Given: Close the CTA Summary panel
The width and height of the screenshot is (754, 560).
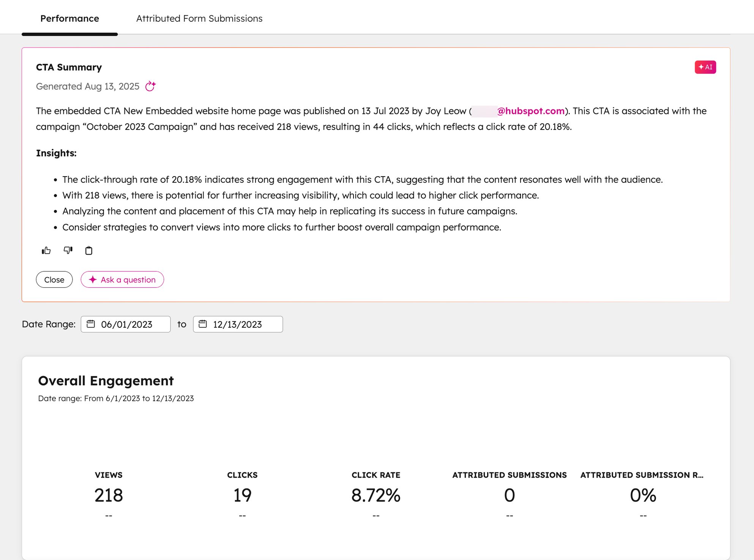Looking at the screenshot, I should [54, 279].
